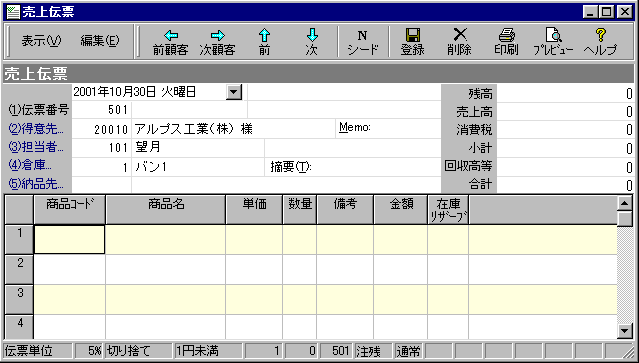Click the ③担当者... link label
639x363 pixels.
pos(36,147)
